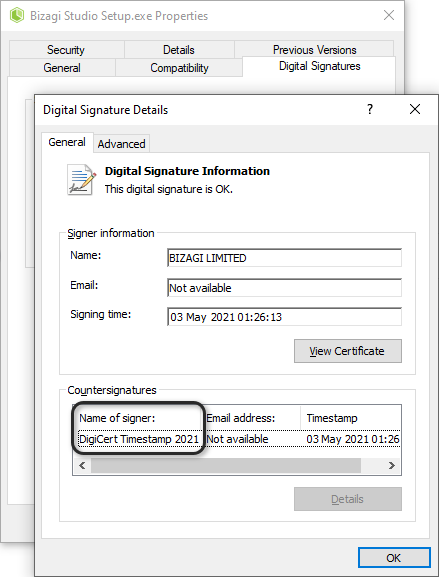Open the General tab in Properties window
The image size is (439, 577).
click(62, 68)
